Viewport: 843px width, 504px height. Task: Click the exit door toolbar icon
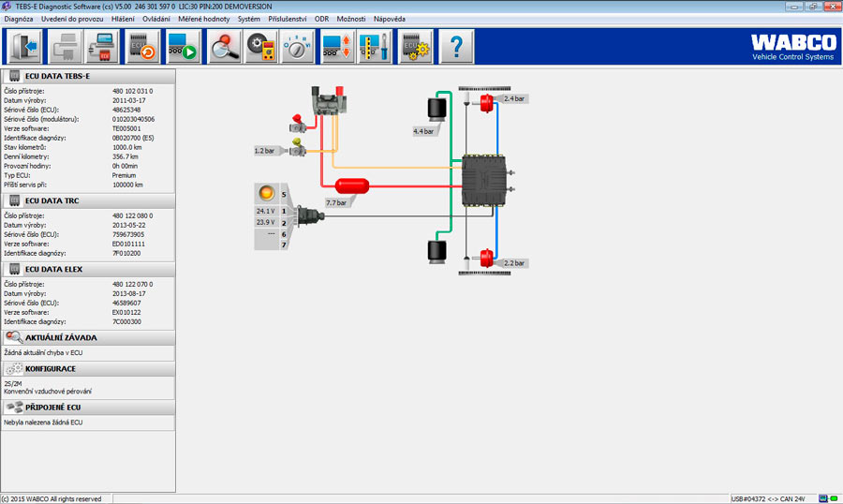(x=25, y=47)
